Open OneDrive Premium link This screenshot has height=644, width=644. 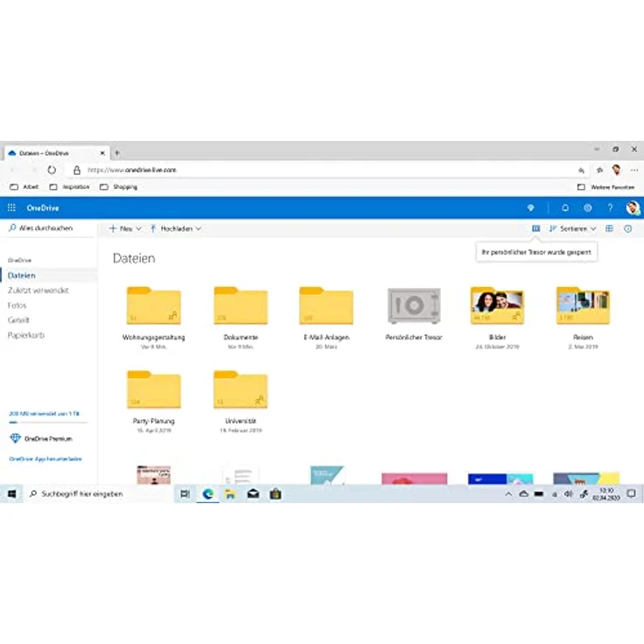(x=41, y=438)
